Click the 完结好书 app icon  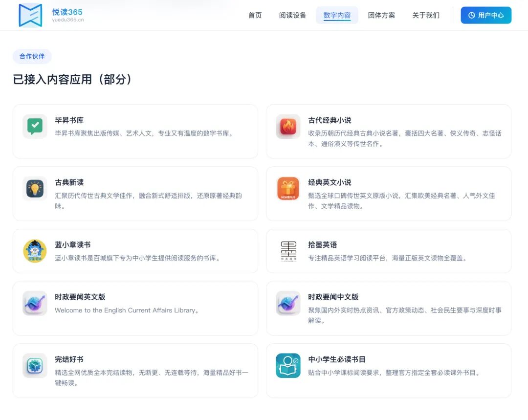[35, 365]
